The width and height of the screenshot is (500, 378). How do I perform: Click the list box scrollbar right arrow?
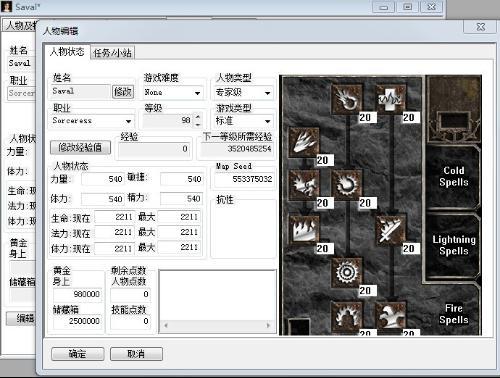[269, 326]
